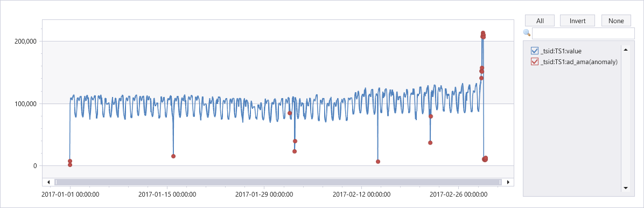
Task: Click the 2017-01-01 00:00:00 axis label
Action: coord(70,195)
